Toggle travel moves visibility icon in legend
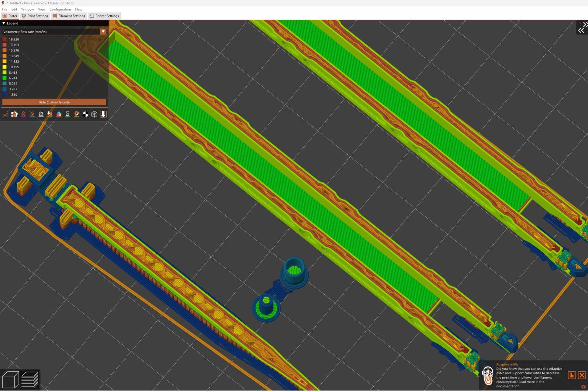Image resolution: width=588 pixels, height=392 pixels. point(5,114)
